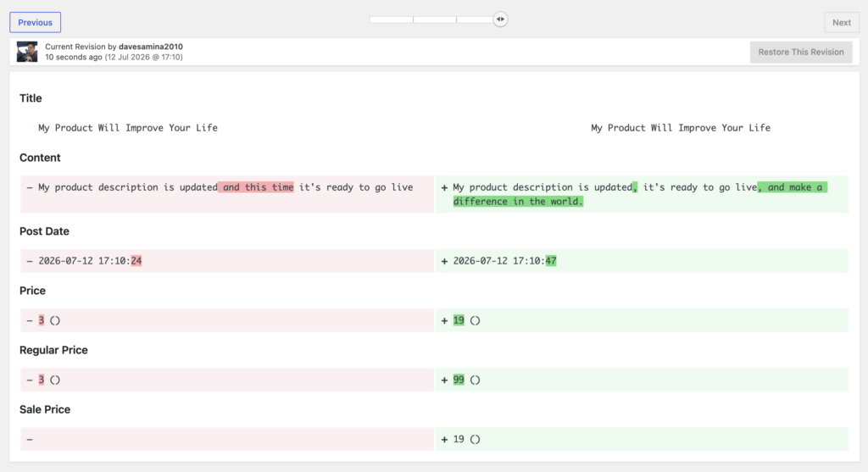Click the Previous revision button
This screenshot has width=868, height=472.
35,23
